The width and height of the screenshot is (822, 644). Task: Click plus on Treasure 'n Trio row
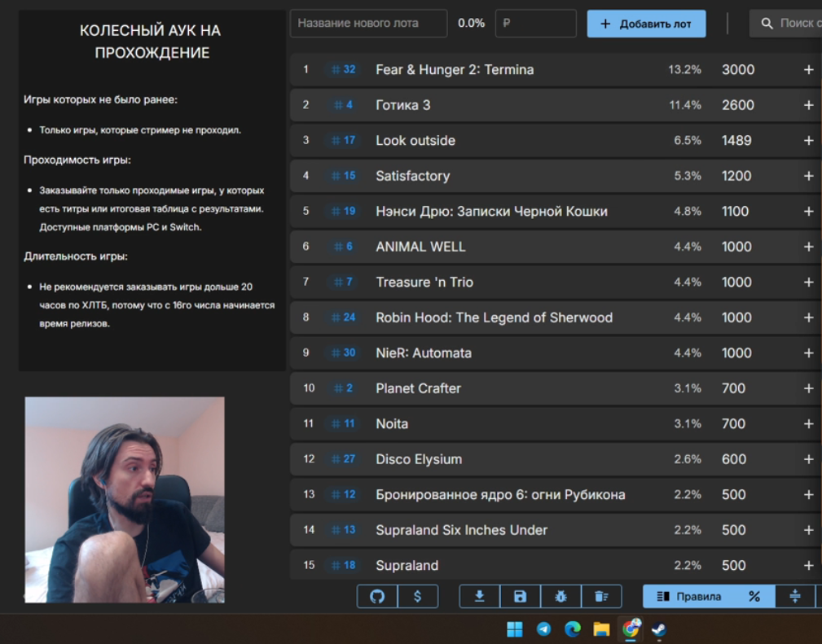tap(808, 282)
